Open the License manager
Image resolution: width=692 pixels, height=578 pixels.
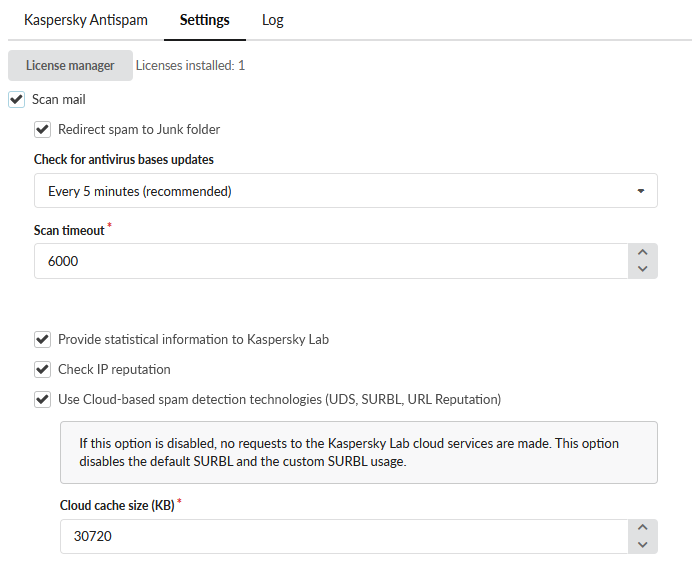(x=70, y=66)
